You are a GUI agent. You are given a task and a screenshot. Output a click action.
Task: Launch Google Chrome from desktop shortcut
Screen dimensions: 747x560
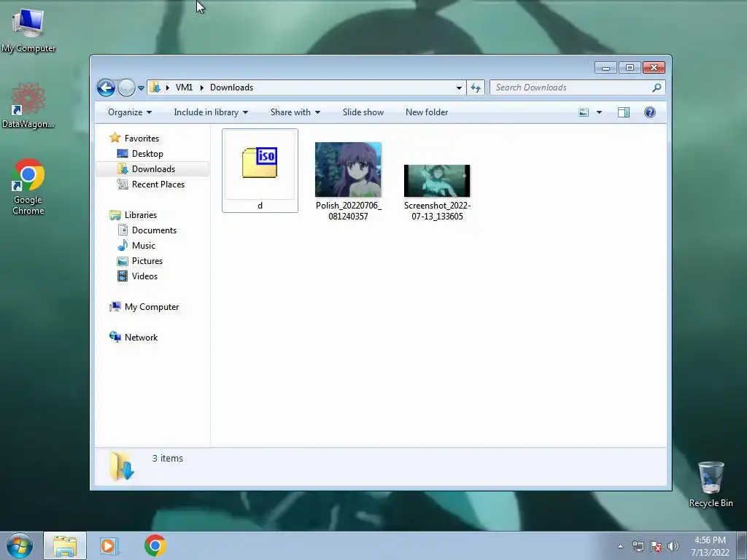coord(28,187)
